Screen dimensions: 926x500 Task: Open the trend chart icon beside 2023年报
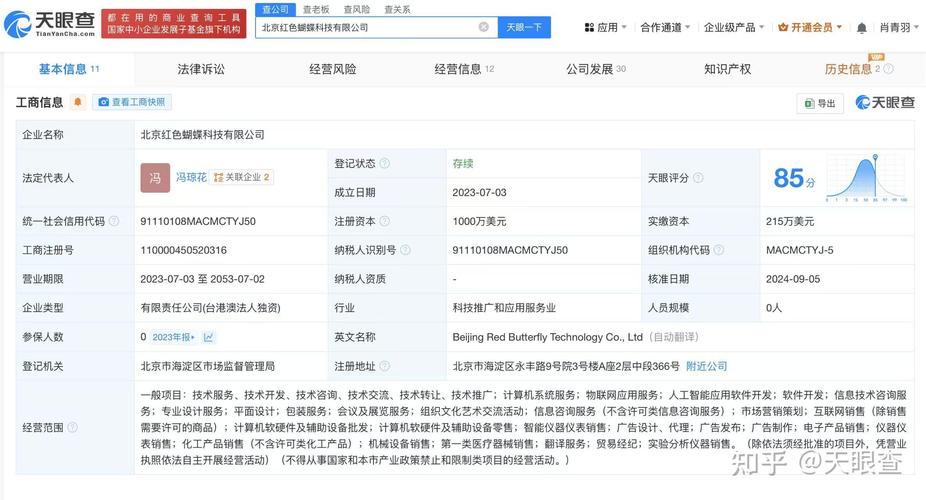click(208, 337)
